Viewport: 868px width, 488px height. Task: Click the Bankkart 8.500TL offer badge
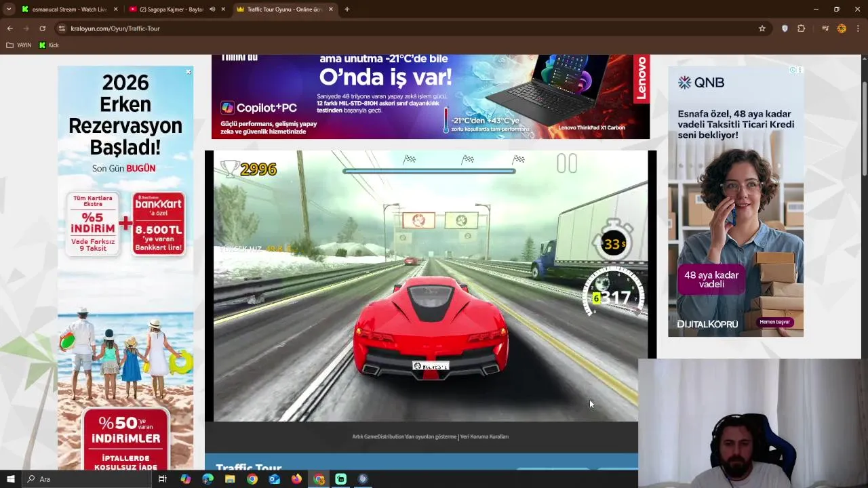(x=159, y=224)
